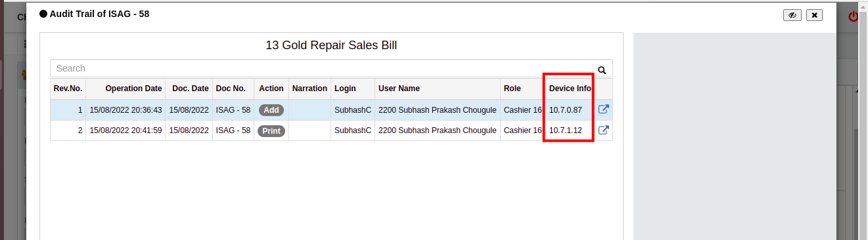
Task: Toggle the eye-slash hide button
Action: [792, 15]
